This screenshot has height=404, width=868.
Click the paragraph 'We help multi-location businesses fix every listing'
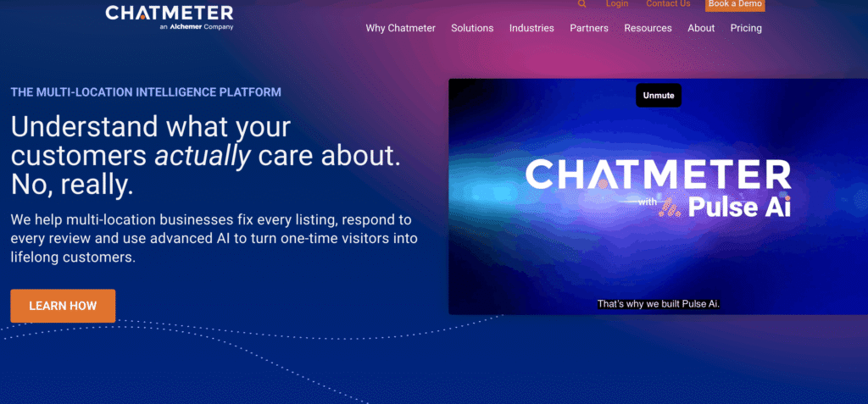214,239
